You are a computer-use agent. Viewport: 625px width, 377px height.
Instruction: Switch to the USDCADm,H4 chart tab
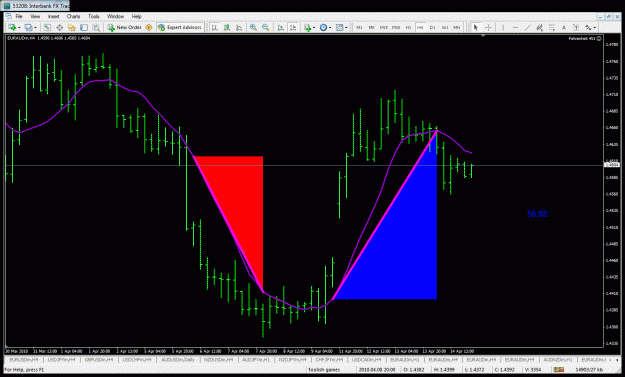[366, 360]
